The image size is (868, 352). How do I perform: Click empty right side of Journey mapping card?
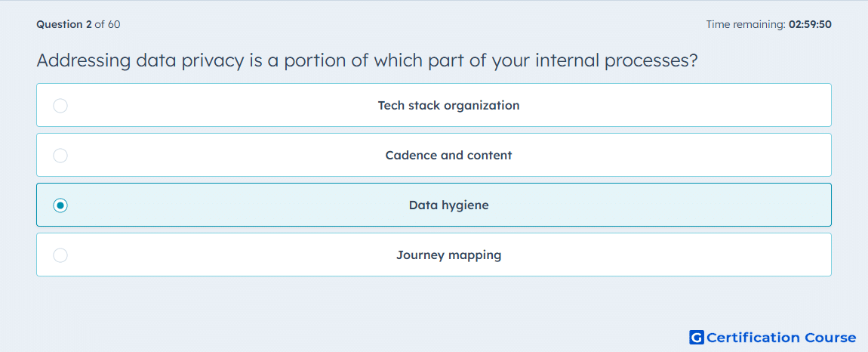[692, 255]
